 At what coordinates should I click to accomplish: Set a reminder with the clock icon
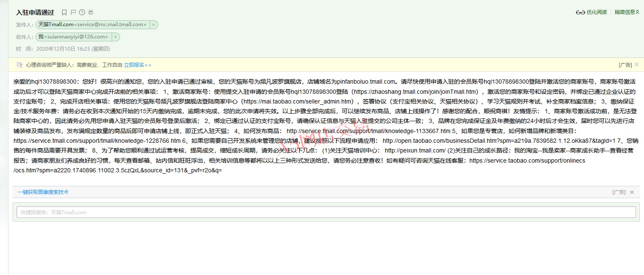click(82, 12)
